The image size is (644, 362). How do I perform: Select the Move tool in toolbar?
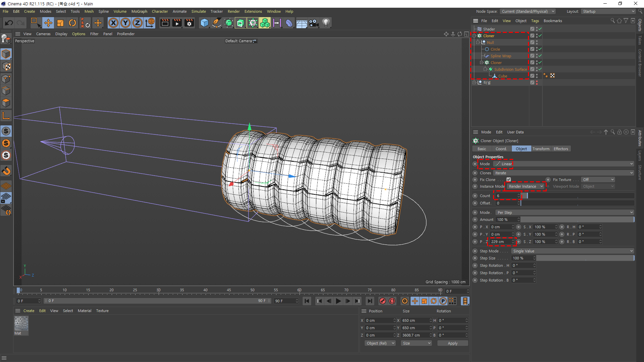click(x=48, y=23)
